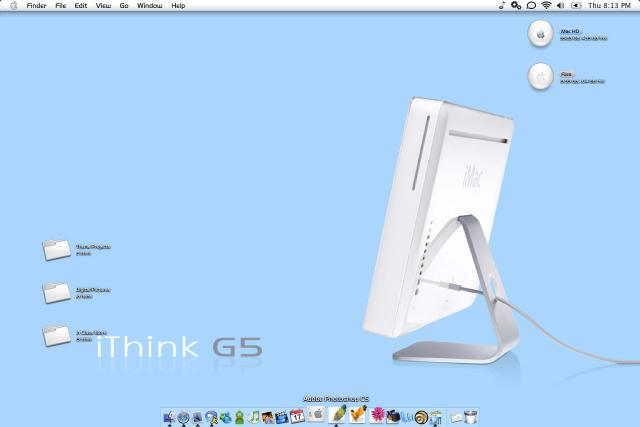Click the blue wave dock icon
Image resolution: width=640 pixels, height=427 pixels.
click(407, 417)
